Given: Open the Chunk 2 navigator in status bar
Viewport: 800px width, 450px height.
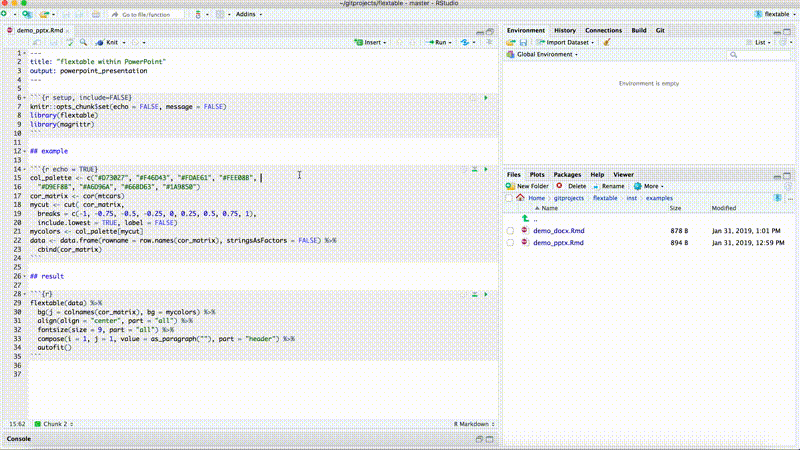Looking at the screenshot, I should [x=54, y=424].
